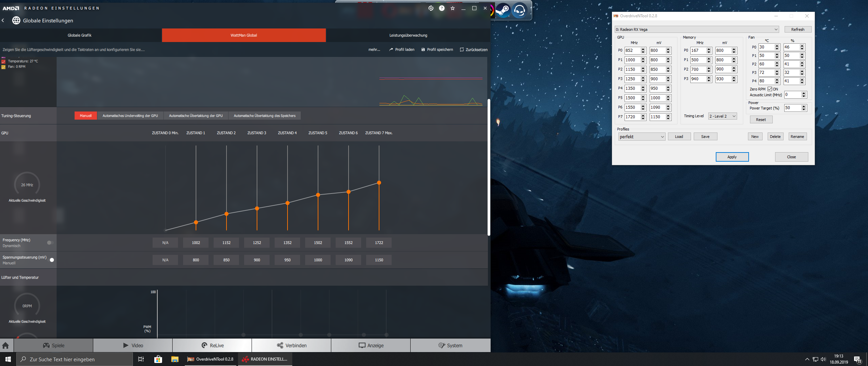This screenshot has width=868, height=366.
Task: Toggle the Frequency (MHz) dynamic switch
Action: pyautogui.click(x=50, y=243)
